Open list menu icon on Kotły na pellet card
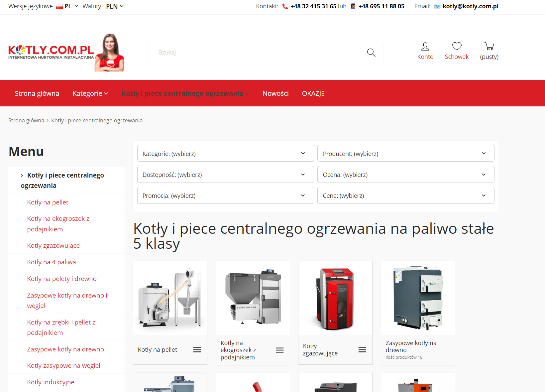545x392 pixels. [x=197, y=350]
